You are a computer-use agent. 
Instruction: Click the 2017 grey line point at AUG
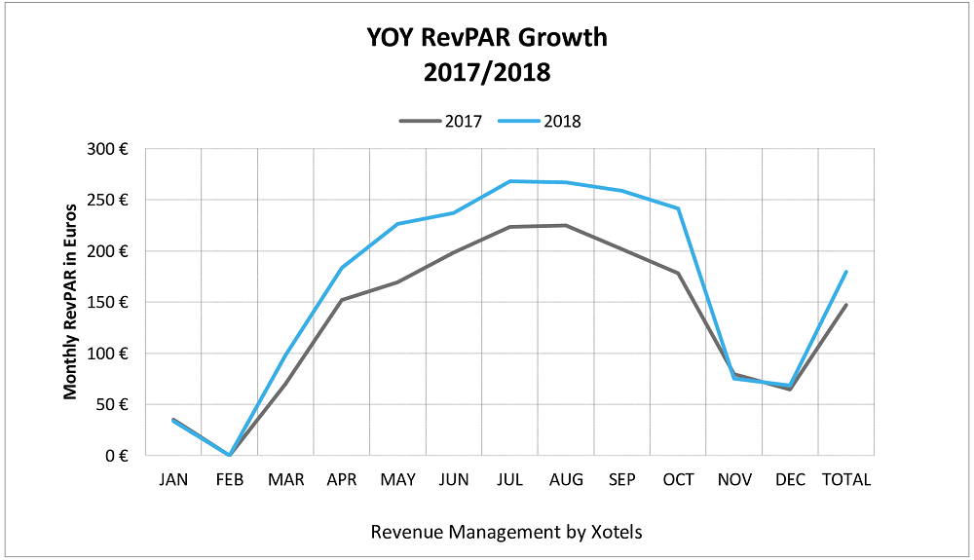coord(567,225)
